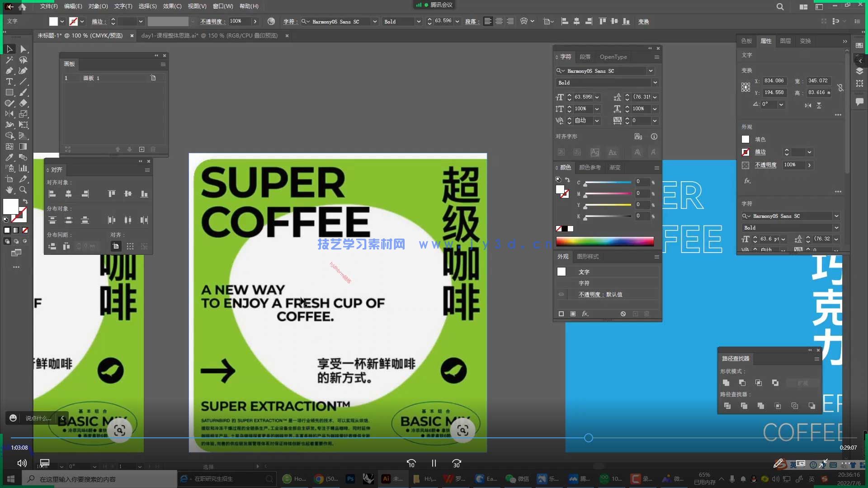Hide the 不透明度: 默认值 row via its eye toggle
868x488 pixels.
click(x=561, y=294)
